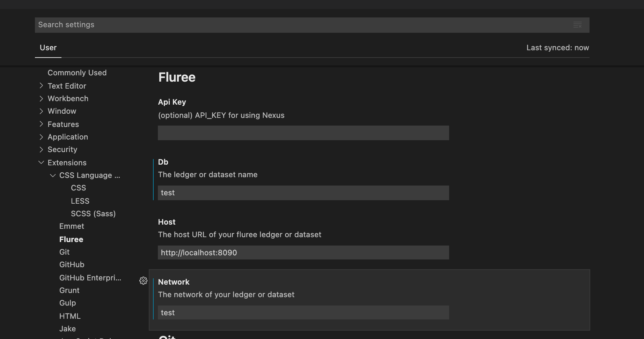Edit the Host URL field
The width and height of the screenshot is (644, 339).
point(303,253)
